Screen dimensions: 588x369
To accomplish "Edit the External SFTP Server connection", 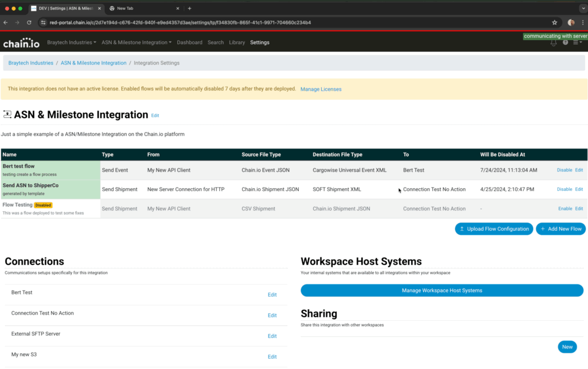I will 272,336.
